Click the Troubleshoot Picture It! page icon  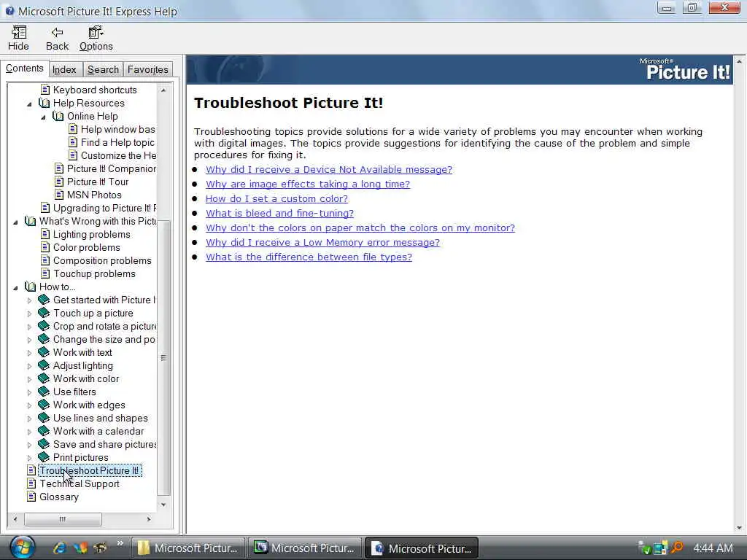coord(31,470)
